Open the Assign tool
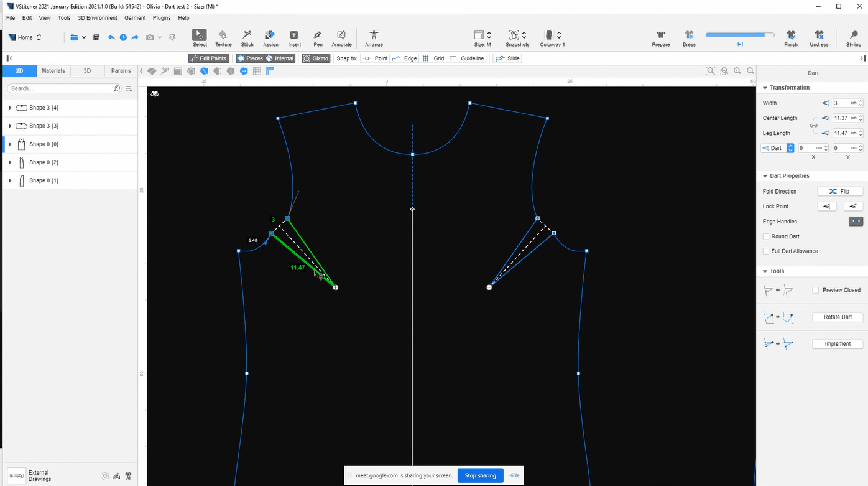The width and height of the screenshot is (868, 486). pos(270,38)
